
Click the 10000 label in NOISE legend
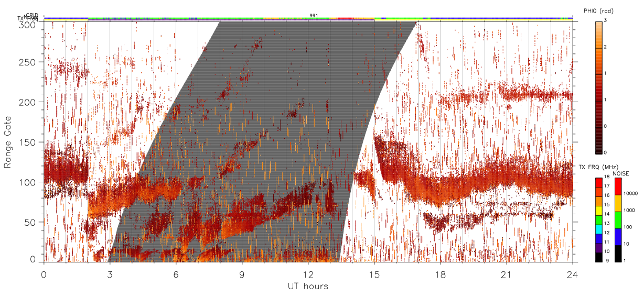631,194
